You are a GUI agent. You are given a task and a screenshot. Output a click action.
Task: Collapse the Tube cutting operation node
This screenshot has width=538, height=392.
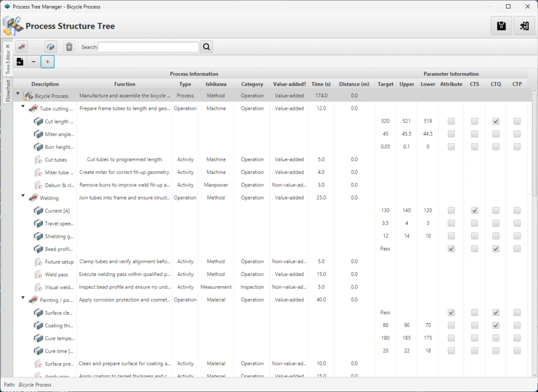pos(23,107)
